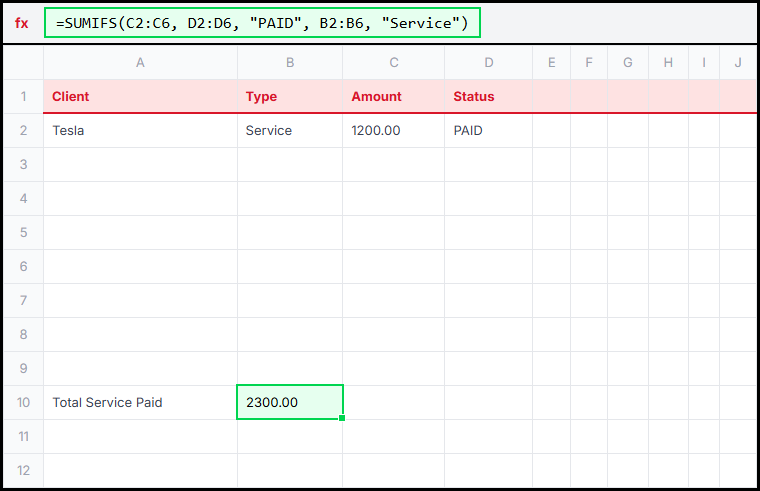Select column C header
This screenshot has width=760, height=491.
click(394, 63)
